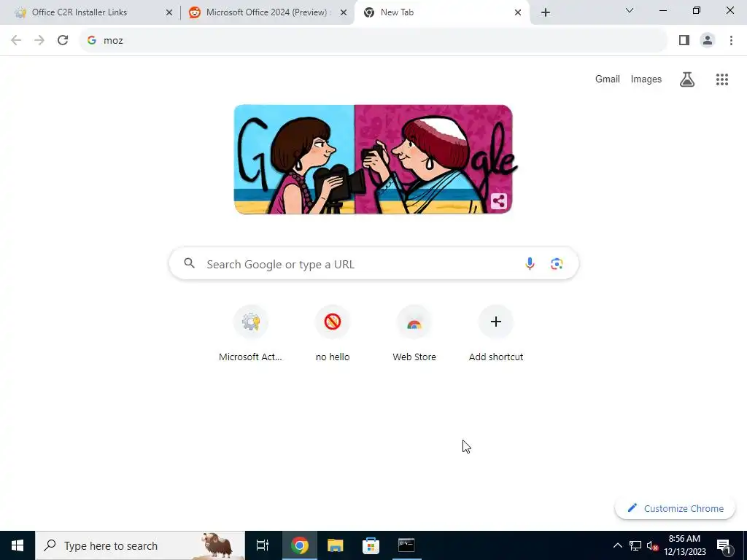Switch to Microsoft Office 2024 (Preview) tab
The height and width of the screenshot is (560, 747).
point(267,12)
